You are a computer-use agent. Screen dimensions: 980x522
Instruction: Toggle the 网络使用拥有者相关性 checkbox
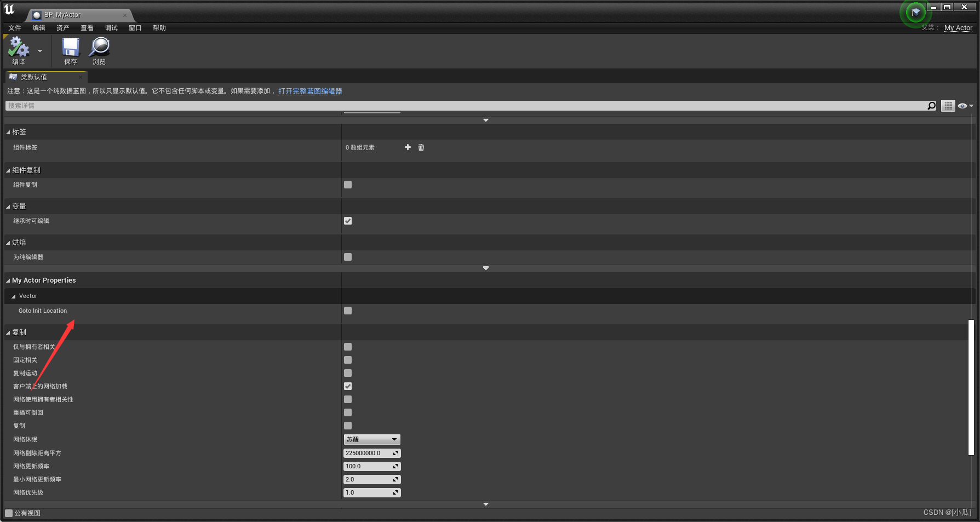348,399
